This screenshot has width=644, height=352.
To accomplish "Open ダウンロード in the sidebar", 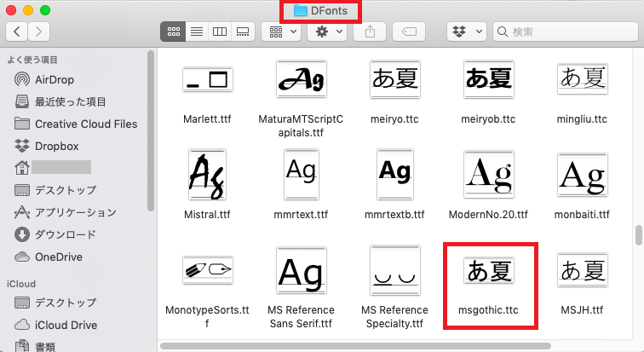I will click(x=55, y=234).
